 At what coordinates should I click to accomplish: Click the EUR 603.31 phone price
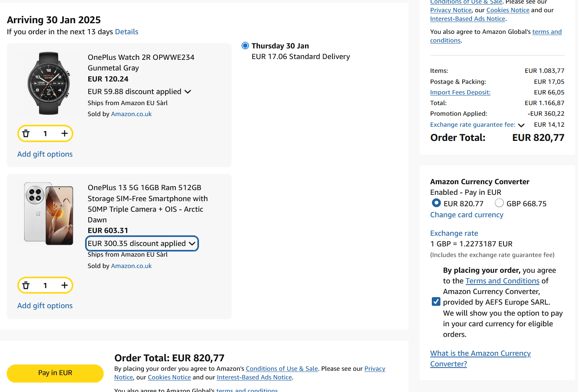[x=108, y=231]
